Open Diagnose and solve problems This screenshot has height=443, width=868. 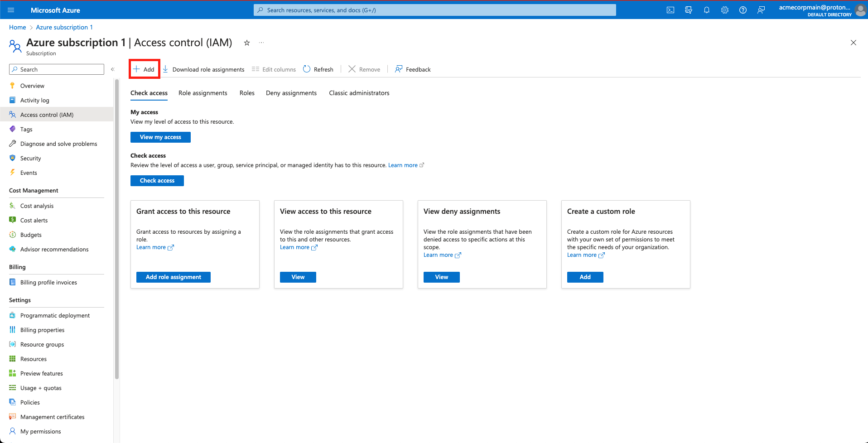click(57, 144)
